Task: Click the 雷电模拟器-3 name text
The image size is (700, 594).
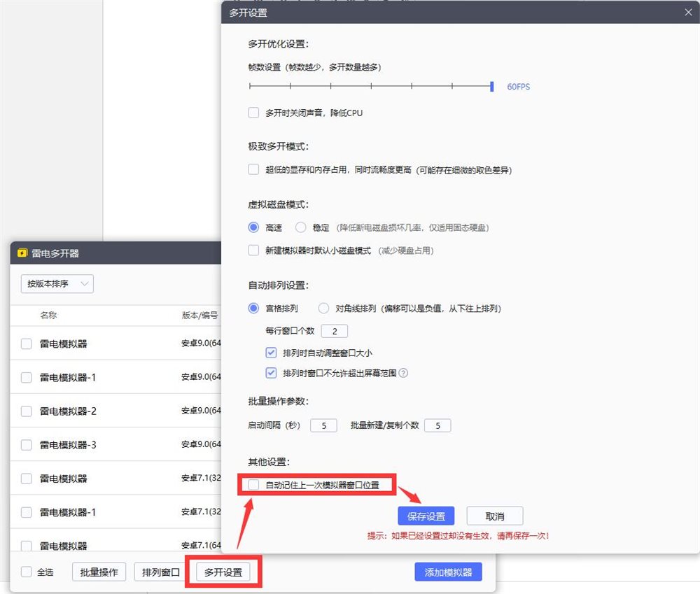Action: coord(68,444)
